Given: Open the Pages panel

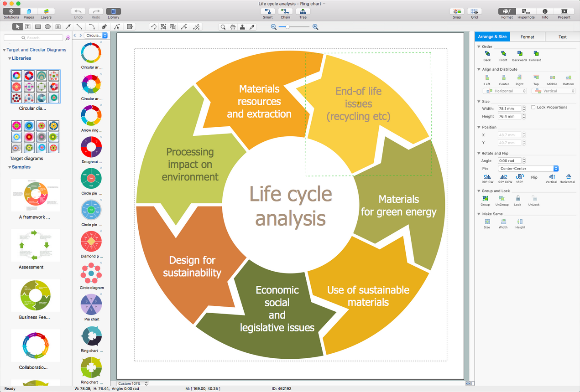Looking at the screenshot, I should coord(29,11).
